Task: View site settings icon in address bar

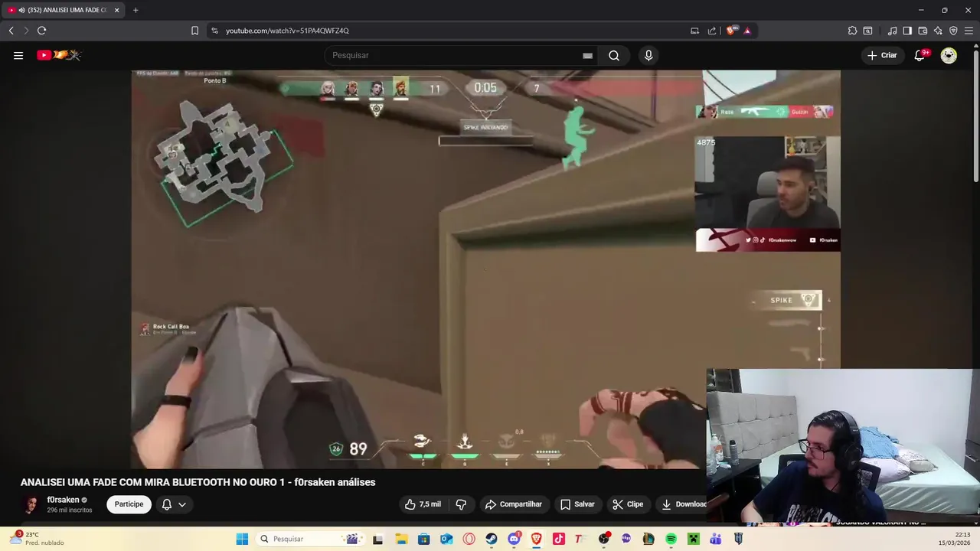Action: point(214,31)
